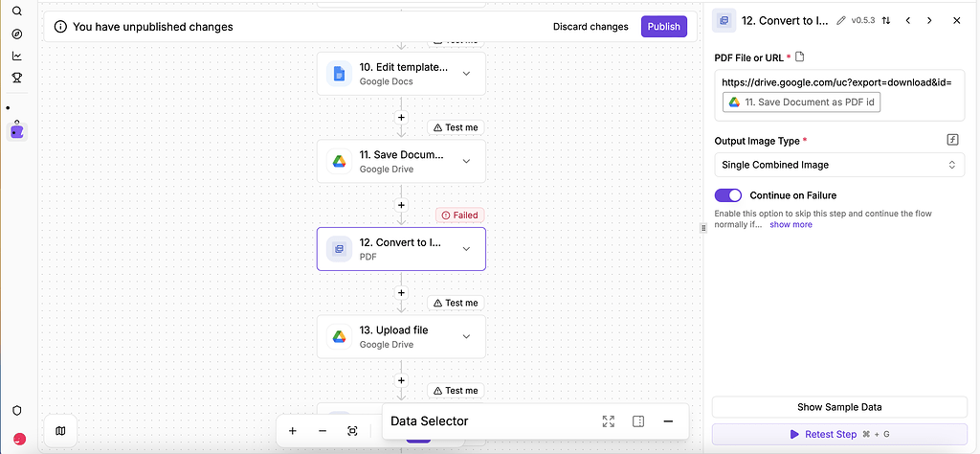Click Test me badge above step 13

point(456,303)
